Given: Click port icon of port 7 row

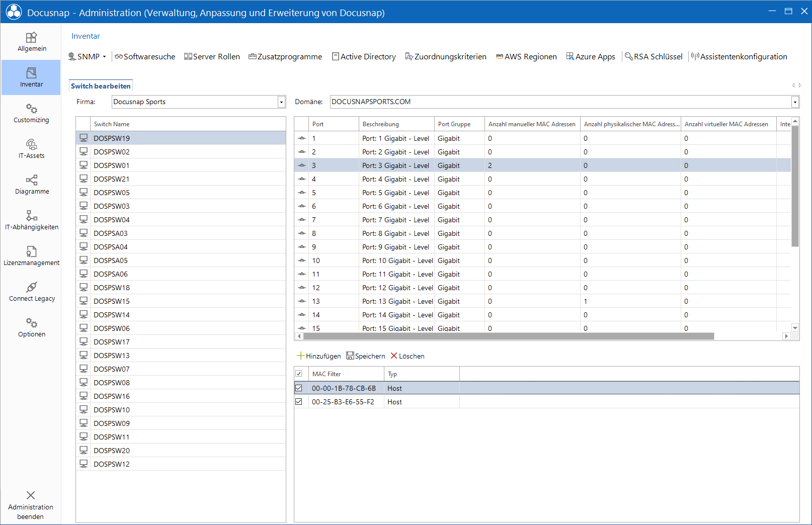Looking at the screenshot, I should pos(302,220).
